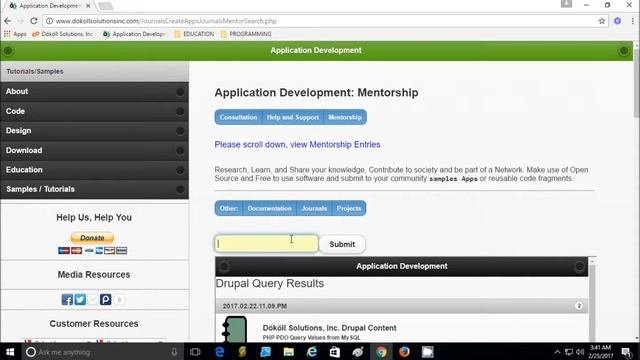Image resolution: width=640 pixels, height=360 pixels.
Task: Click right round icon in black results header
Action: pos(579,267)
